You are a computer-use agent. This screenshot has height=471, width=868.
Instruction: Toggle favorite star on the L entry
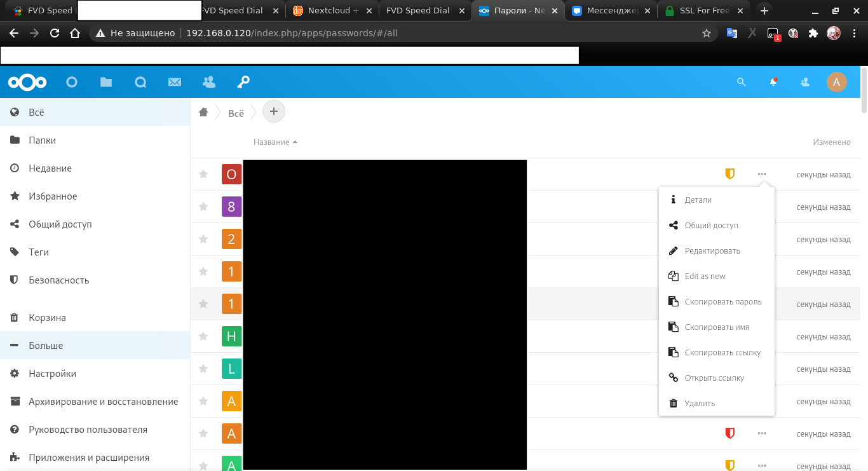pyautogui.click(x=203, y=369)
